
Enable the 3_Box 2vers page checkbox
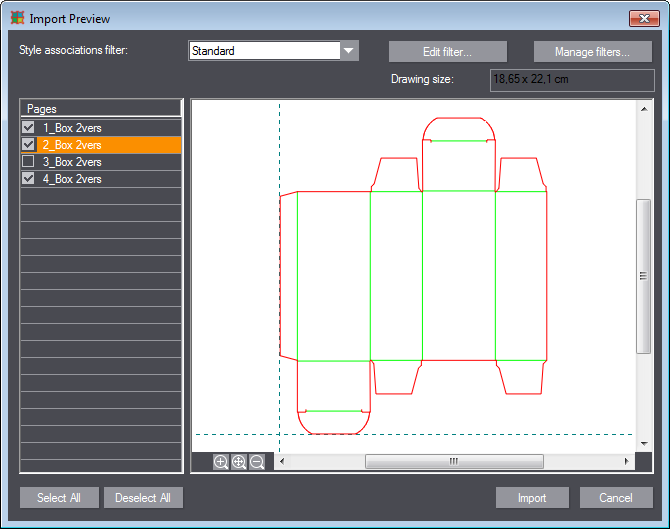[28, 162]
